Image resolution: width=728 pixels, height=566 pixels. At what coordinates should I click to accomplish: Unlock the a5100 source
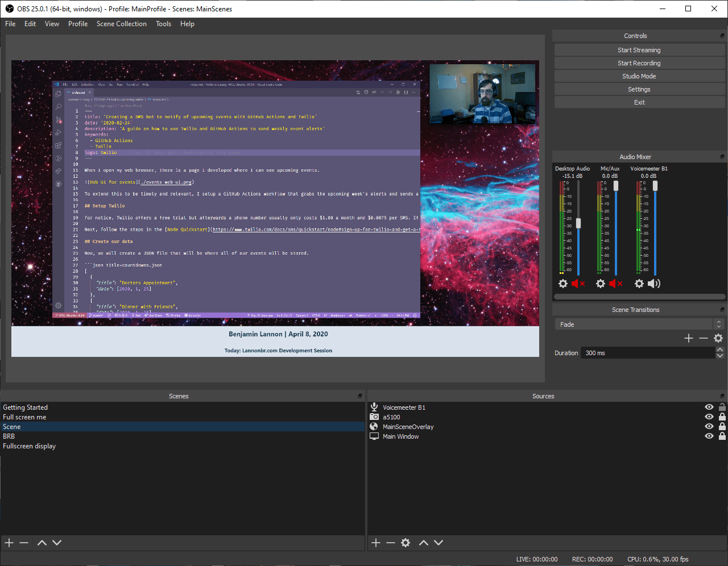pos(722,417)
